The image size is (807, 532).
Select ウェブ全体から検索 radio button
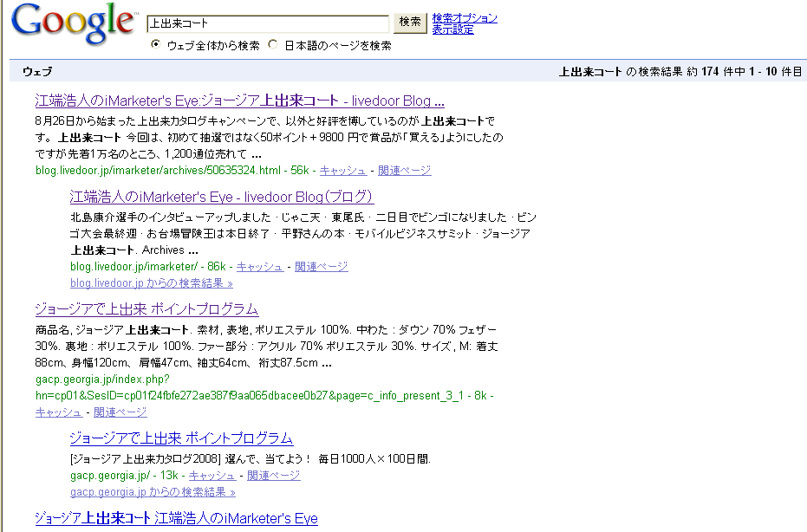pos(155,44)
